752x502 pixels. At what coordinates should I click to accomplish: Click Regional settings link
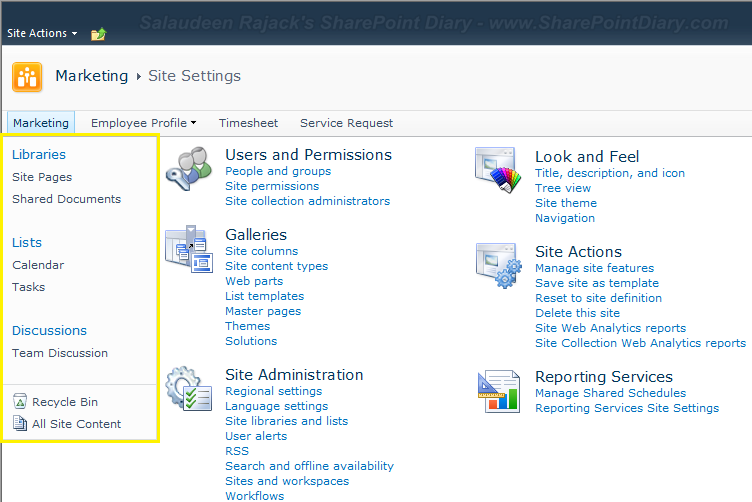[x=273, y=391]
